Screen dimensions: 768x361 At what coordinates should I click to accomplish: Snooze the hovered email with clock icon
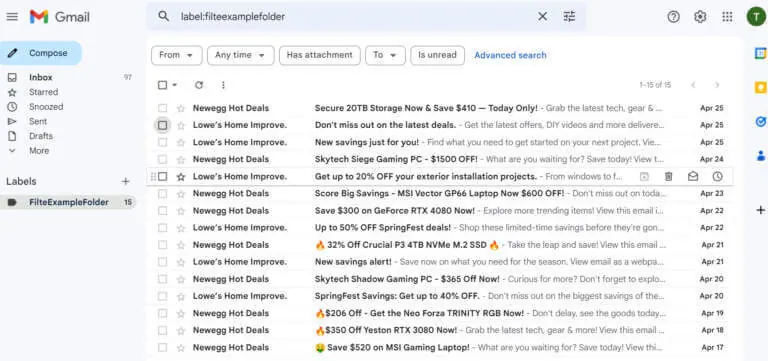tap(718, 176)
